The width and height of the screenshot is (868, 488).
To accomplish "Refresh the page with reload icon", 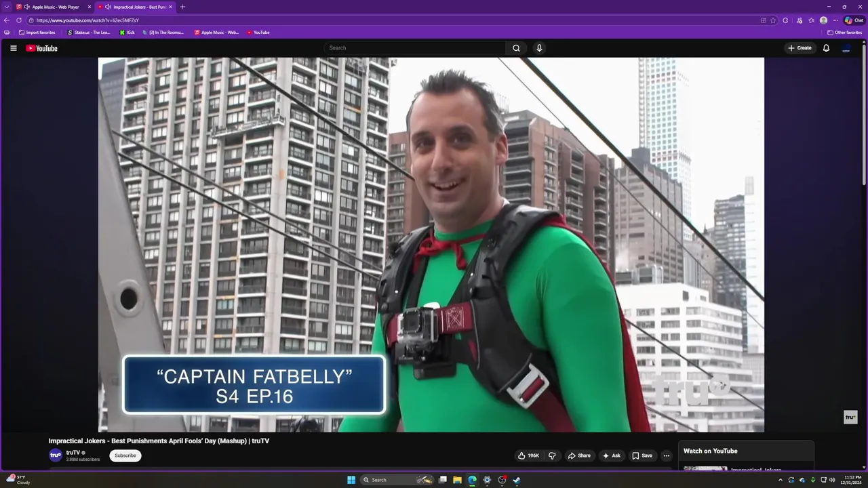I will (19, 20).
